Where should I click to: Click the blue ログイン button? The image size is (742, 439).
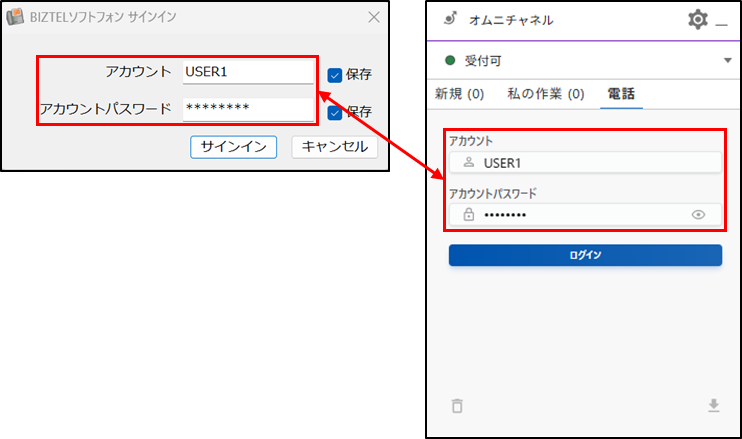click(x=585, y=255)
